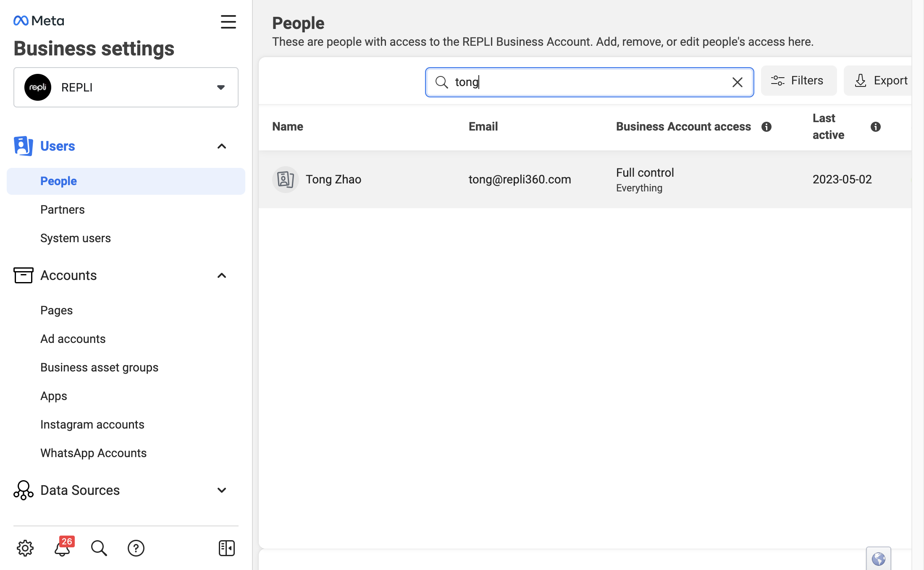Open Apps under Accounts
924x570 pixels.
[x=54, y=396]
